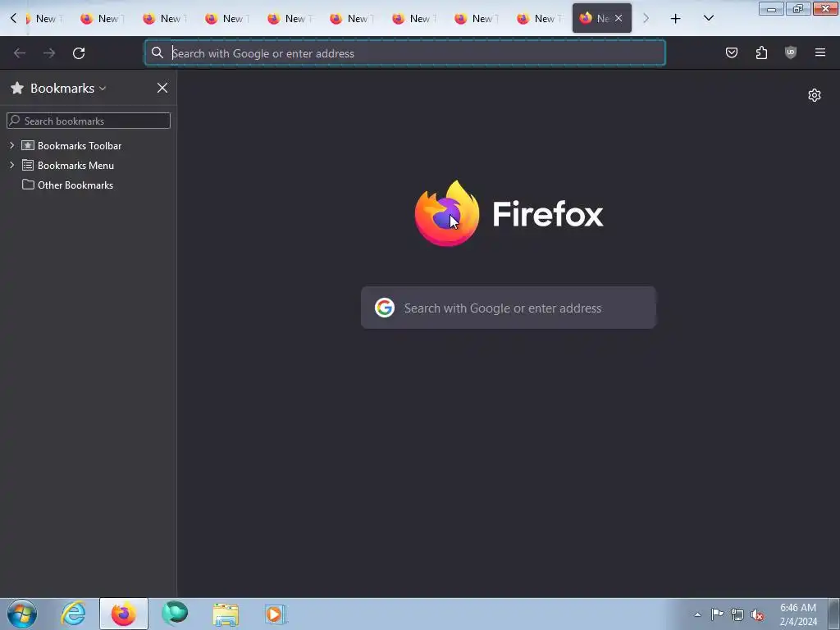The height and width of the screenshot is (630, 840).
Task: Open the Save to Pocket button
Action: tap(732, 52)
